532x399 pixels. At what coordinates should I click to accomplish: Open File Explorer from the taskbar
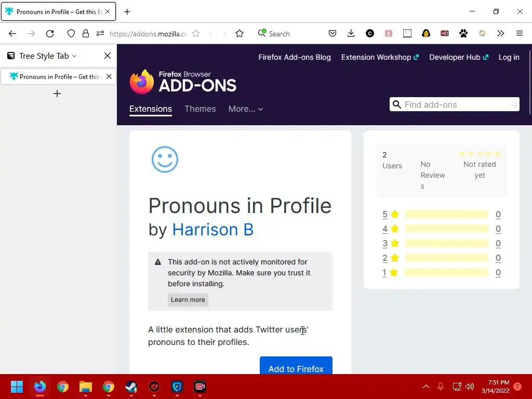tap(86, 387)
